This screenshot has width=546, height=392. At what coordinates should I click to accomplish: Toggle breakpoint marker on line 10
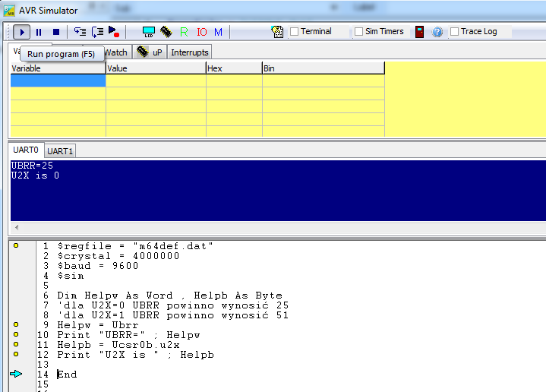pyautogui.click(x=16, y=334)
